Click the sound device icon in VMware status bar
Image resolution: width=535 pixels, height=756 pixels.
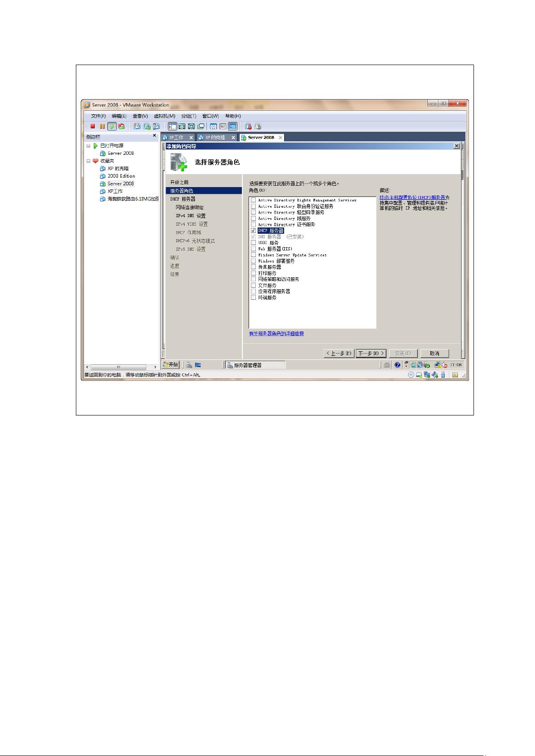[434, 375]
